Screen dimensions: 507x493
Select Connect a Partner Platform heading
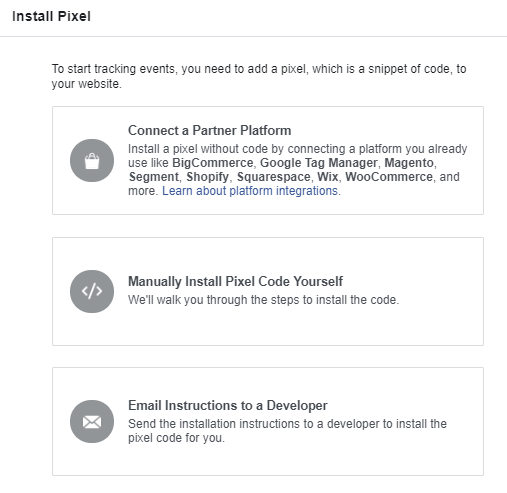(x=210, y=130)
